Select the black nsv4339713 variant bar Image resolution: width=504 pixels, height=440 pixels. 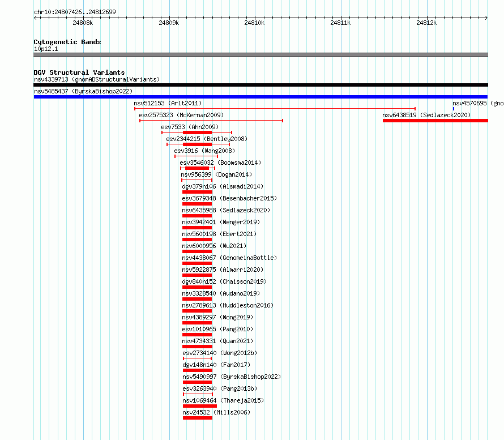(x=260, y=85)
